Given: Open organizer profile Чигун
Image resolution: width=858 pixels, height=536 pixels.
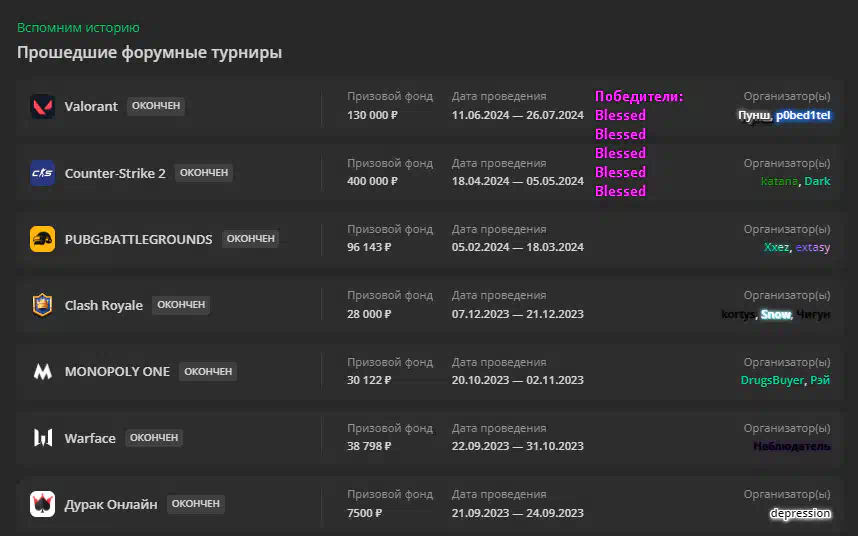Looking at the screenshot, I should click(x=813, y=314).
